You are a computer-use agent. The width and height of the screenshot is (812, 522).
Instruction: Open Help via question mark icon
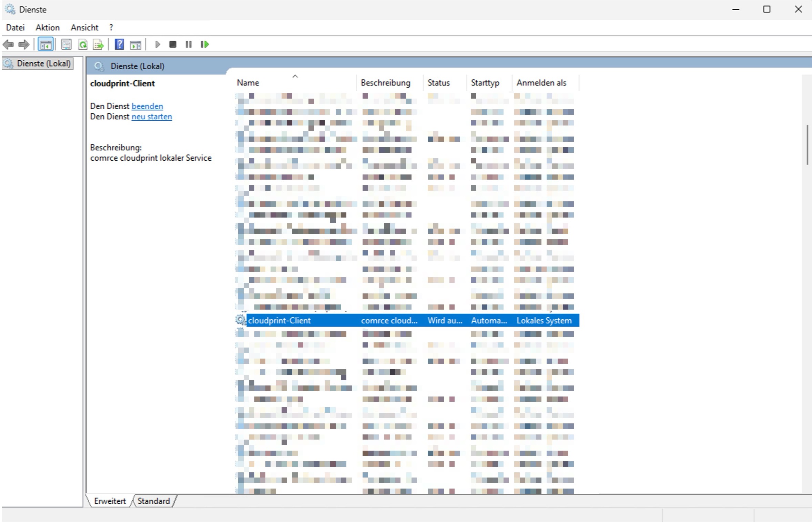tap(119, 44)
